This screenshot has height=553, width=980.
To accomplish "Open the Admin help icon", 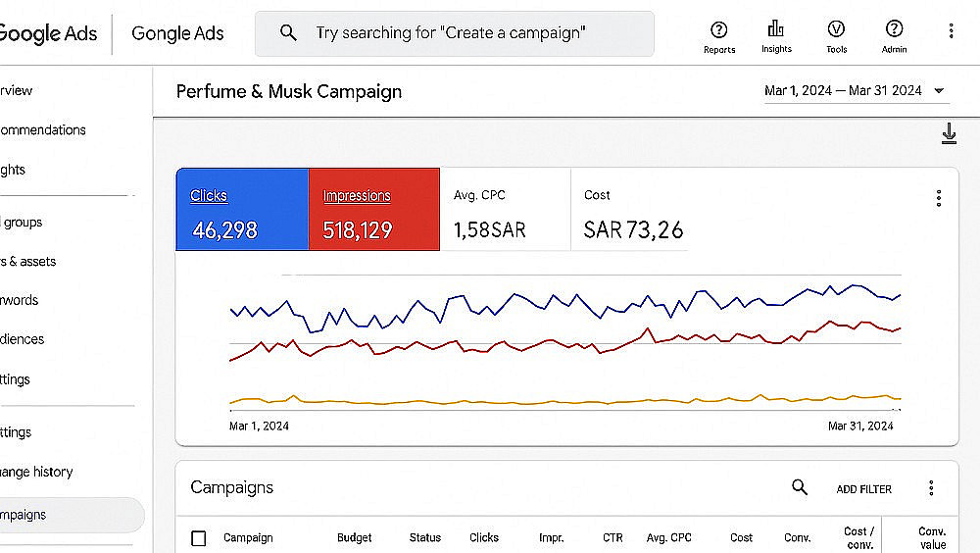I will click(894, 29).
